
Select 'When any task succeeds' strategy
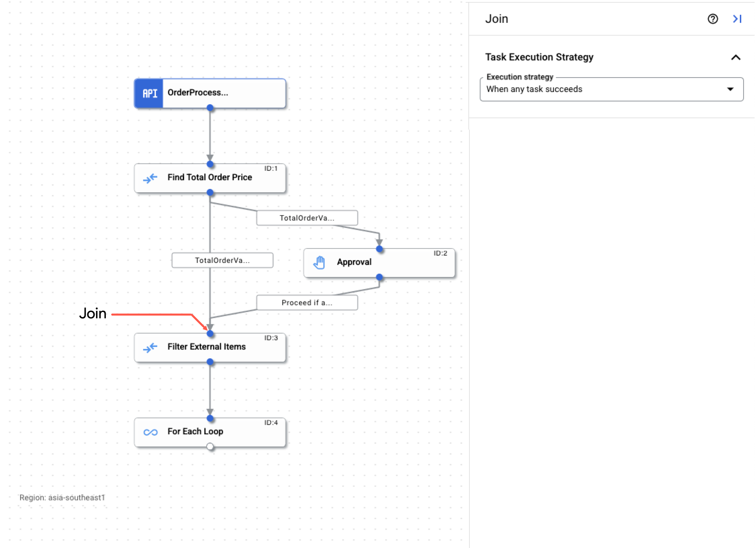(x=611, y=89)
